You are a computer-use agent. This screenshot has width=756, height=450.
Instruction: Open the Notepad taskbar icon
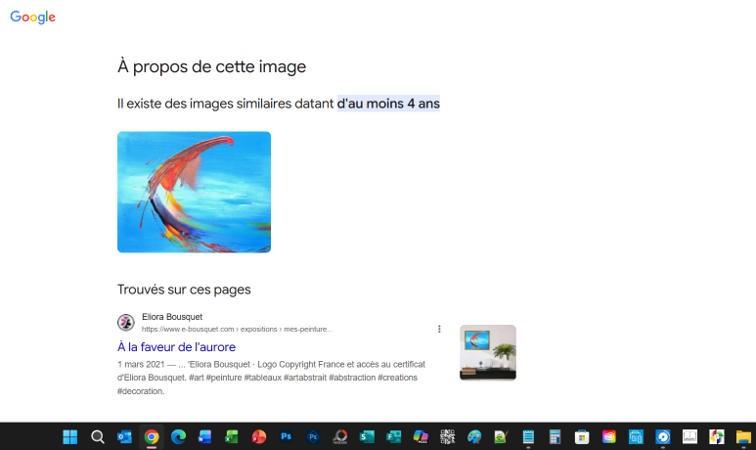[528, 437]
